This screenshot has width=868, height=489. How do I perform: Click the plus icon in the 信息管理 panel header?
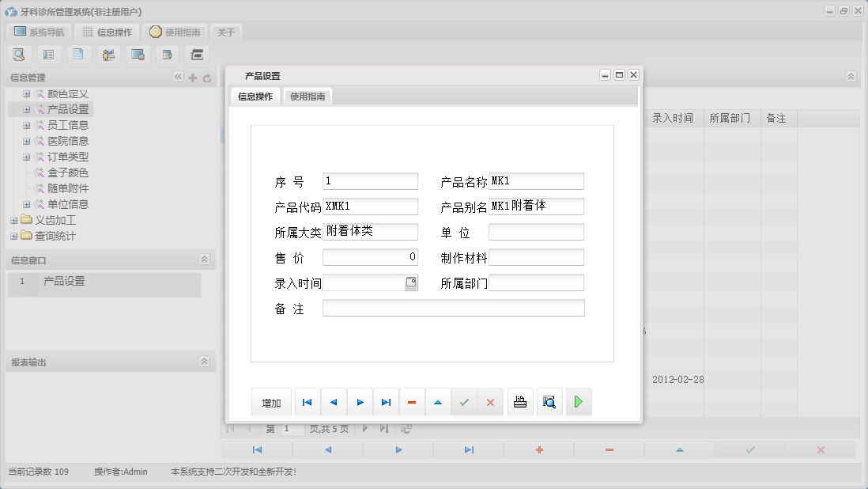(x=192, y=78)
